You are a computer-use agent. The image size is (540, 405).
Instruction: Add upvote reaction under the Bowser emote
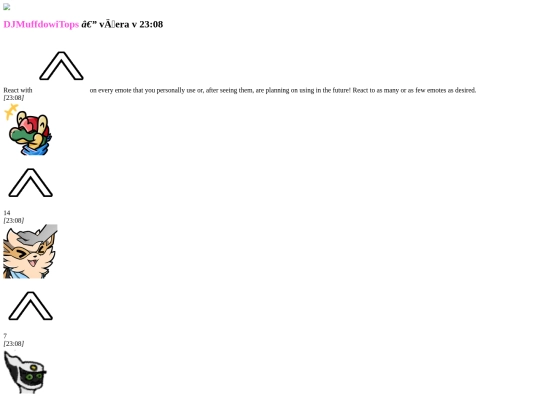pos(30,183)
